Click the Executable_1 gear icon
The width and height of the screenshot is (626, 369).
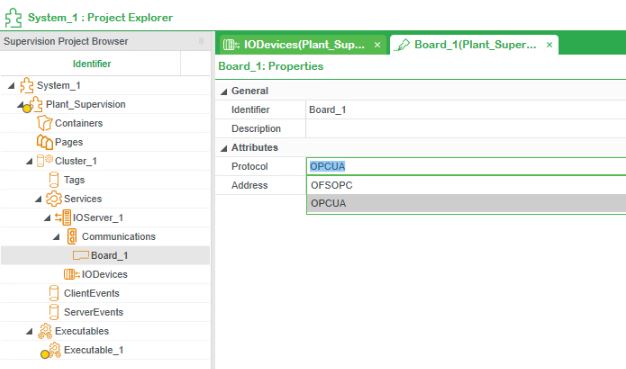[54, 350]
